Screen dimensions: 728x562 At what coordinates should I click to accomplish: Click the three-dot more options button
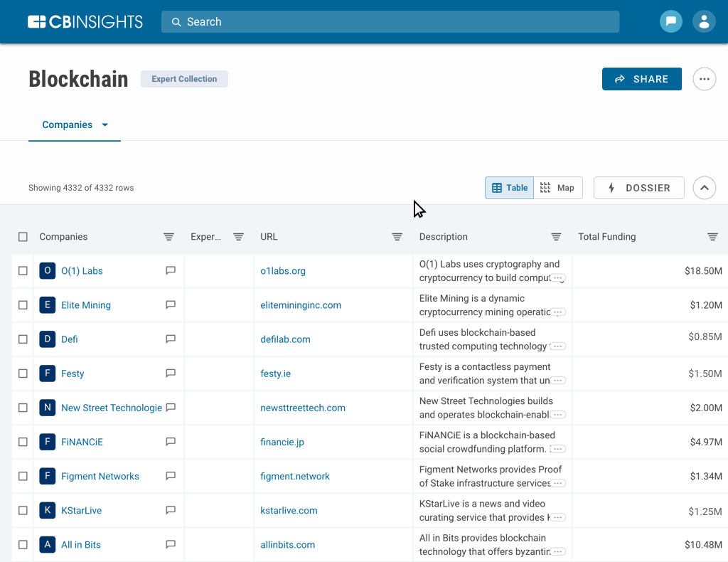(x=704, y=79)
